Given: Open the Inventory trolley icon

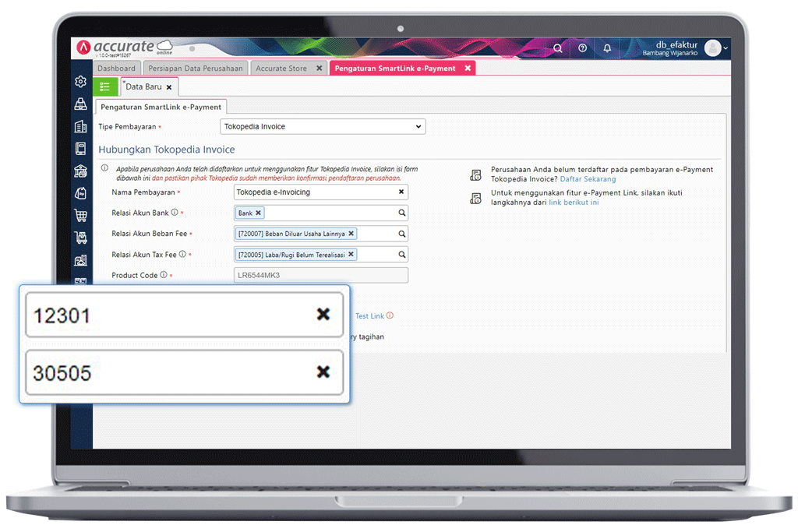Looking at the screenshot, I should click(80, 238).
